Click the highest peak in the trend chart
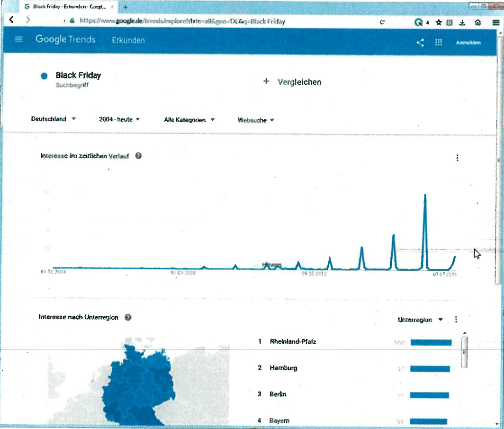The width and height of the screenshot is (504, 429). coord(425,196)
